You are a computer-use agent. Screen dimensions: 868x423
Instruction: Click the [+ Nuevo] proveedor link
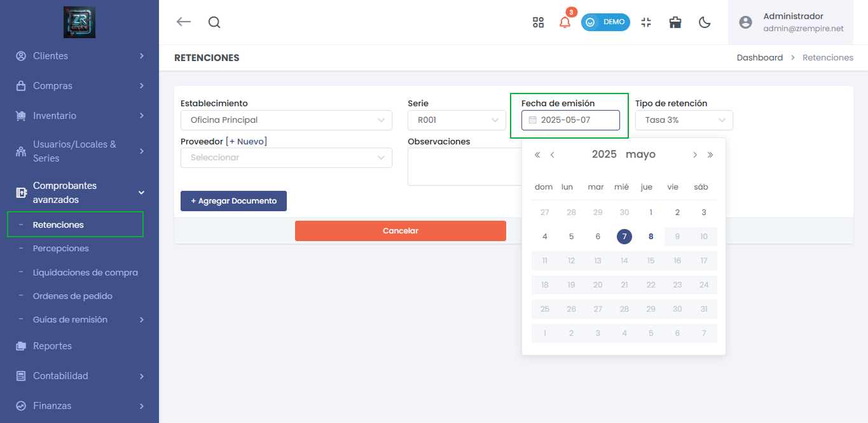point(247,141)
